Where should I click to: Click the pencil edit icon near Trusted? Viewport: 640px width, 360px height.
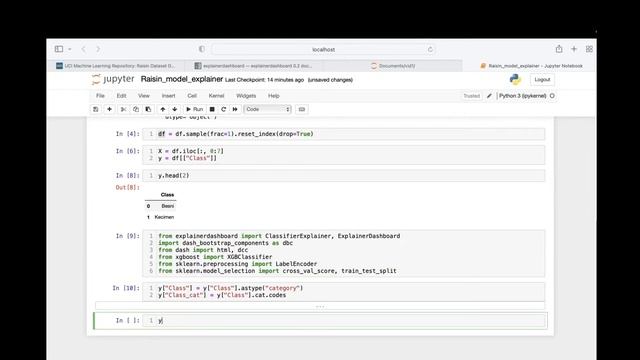click(489, 96)
